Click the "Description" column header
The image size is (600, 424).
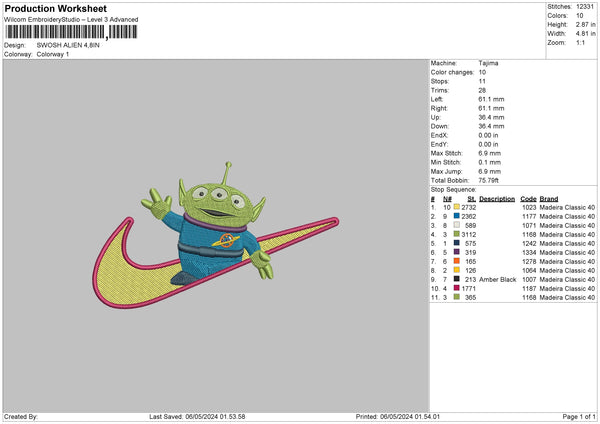(497, 199)
